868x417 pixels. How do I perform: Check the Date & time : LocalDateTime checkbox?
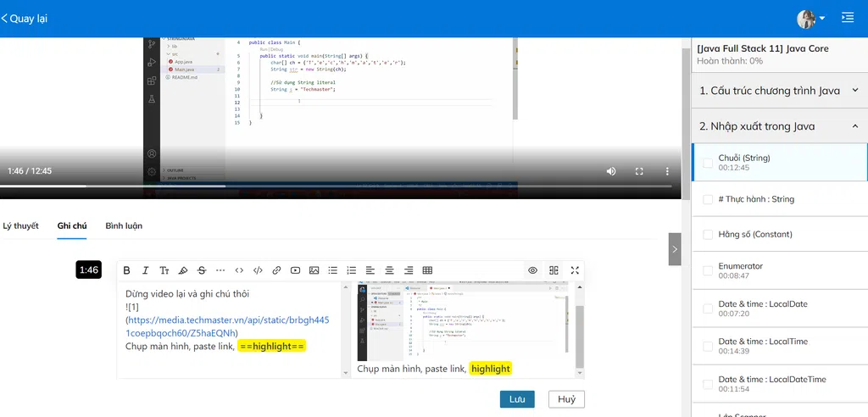pyautogui.click(x=708, y=384)
